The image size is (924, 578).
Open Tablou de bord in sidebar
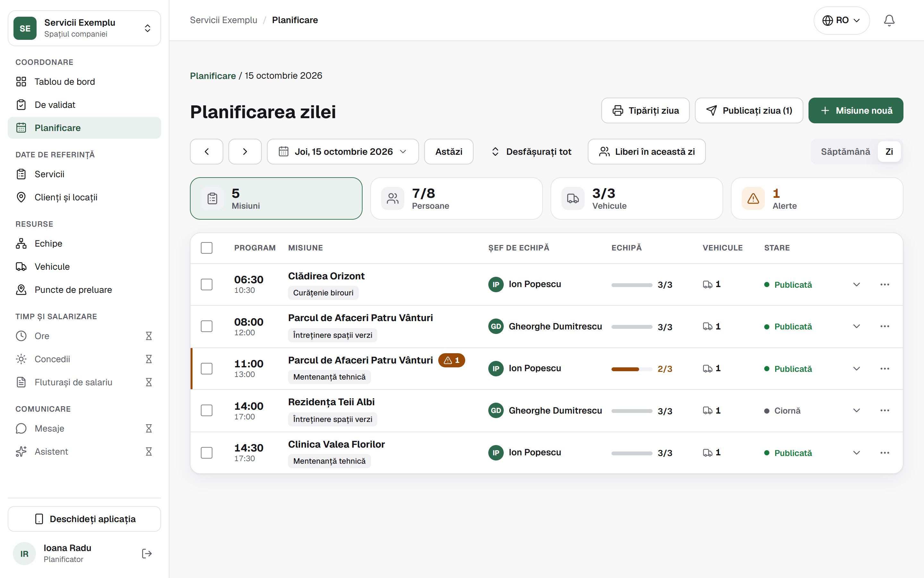[84, 82]
